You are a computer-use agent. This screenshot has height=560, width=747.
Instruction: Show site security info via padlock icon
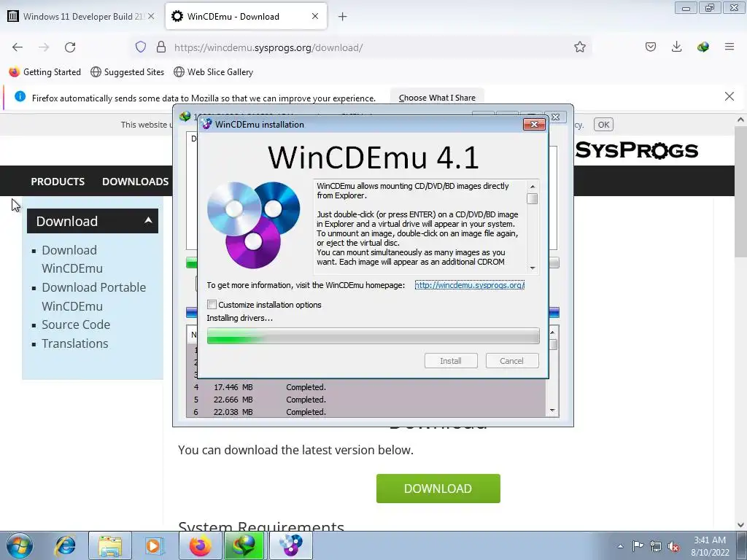161,47
